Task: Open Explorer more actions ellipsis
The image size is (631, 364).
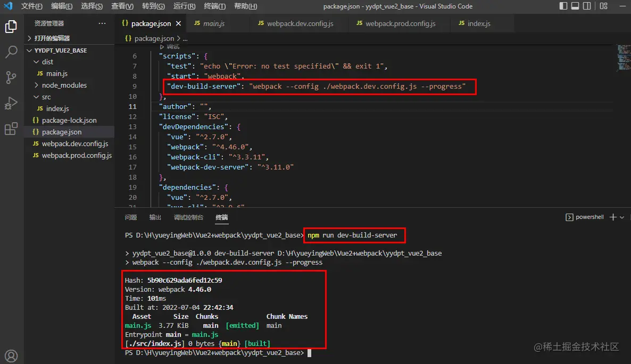Action: 102,23
